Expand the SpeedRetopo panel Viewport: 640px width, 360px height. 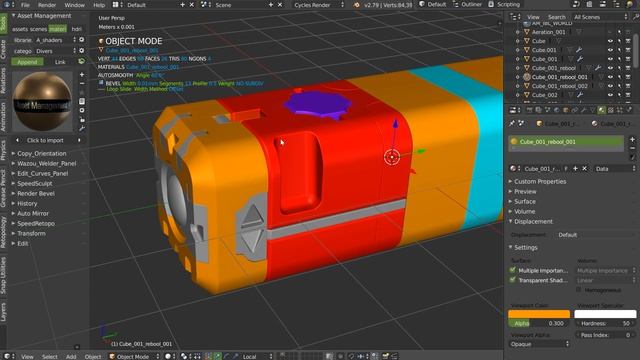[36, 224]
